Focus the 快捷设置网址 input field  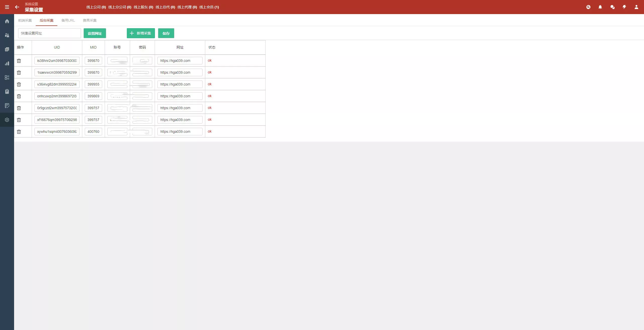pyautogui.click(x=50, y=33)
